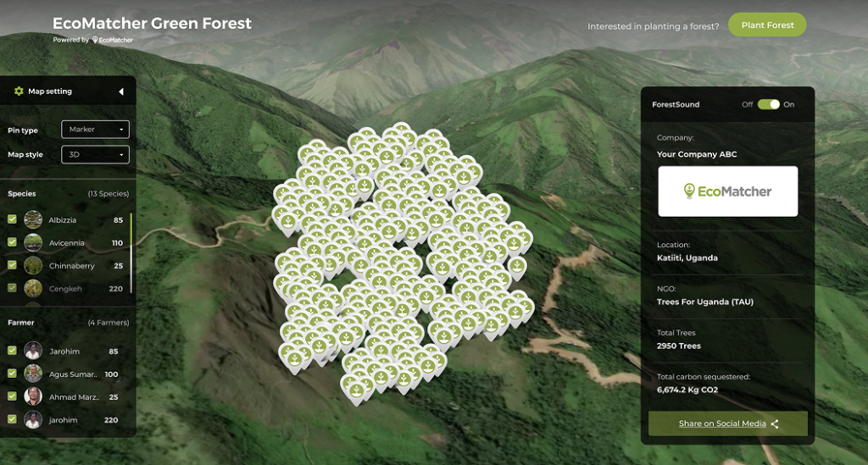The image size is (868, 465).
Task: Click the Plant Forest button
Action: point(767,25)
